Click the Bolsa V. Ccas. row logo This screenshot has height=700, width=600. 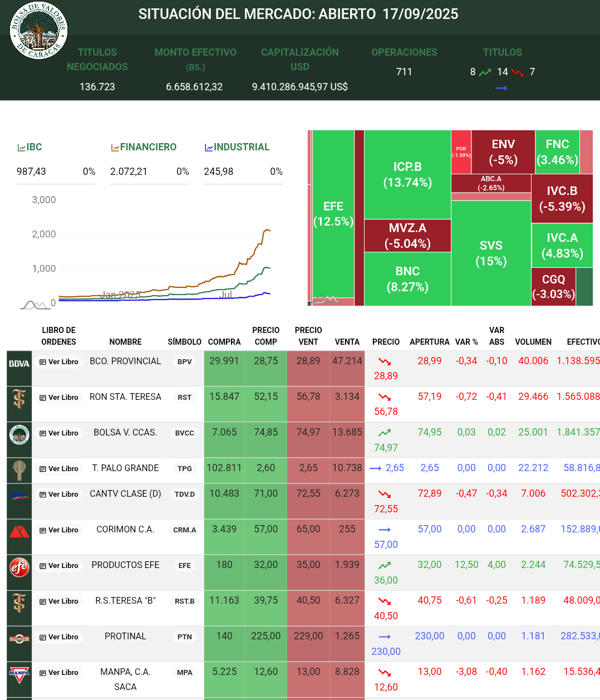coord(19,434)
